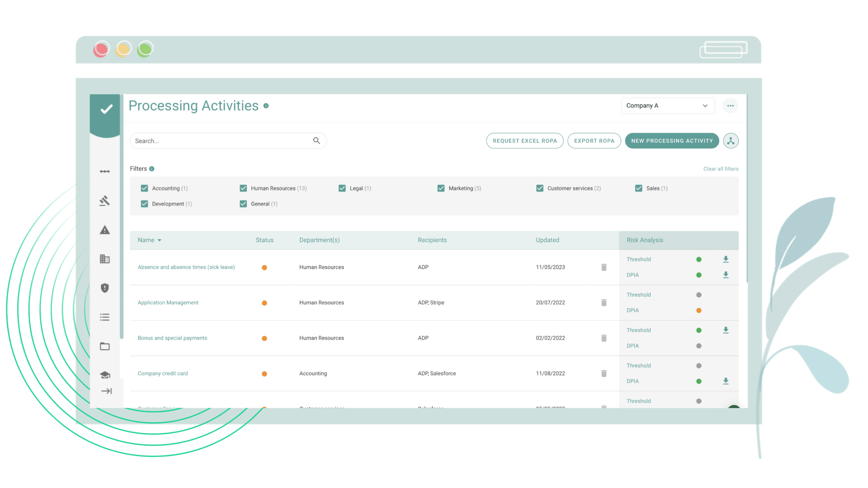Click date 20/07/2022

550,303
